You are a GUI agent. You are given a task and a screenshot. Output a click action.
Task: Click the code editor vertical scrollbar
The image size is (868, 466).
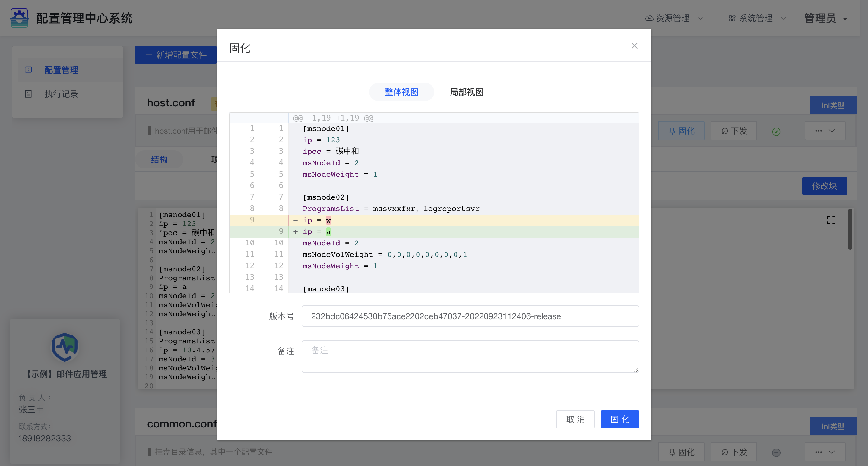tap(850, 230)
